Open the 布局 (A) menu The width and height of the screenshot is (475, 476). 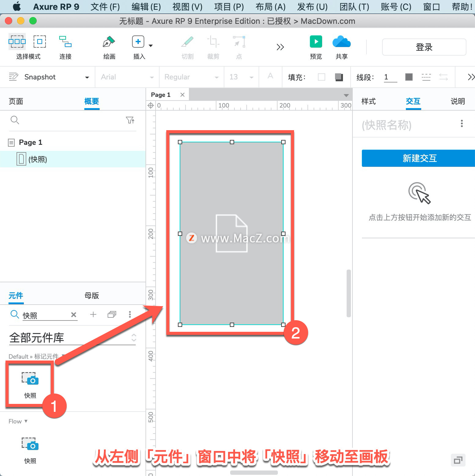click(x=271, y=7)
